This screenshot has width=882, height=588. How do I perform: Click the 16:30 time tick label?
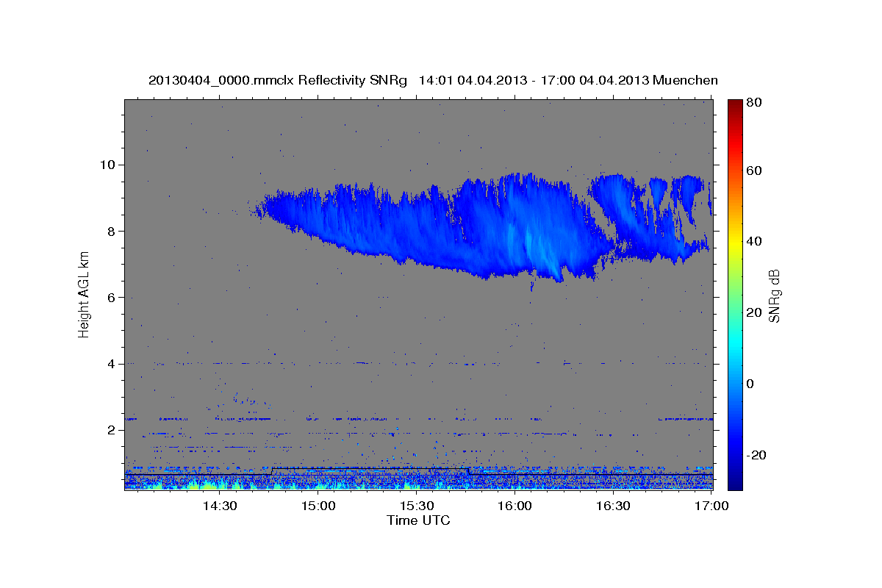[x=613, y=506]
